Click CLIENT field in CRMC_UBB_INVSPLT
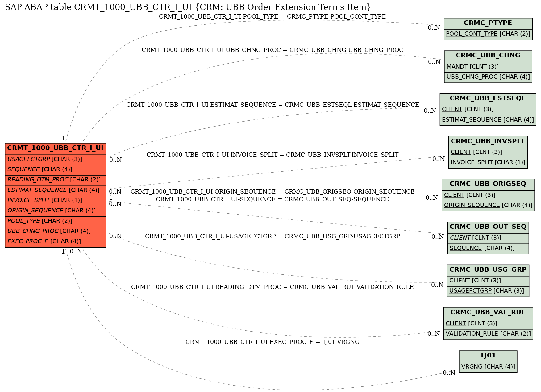 pos(488,152)
